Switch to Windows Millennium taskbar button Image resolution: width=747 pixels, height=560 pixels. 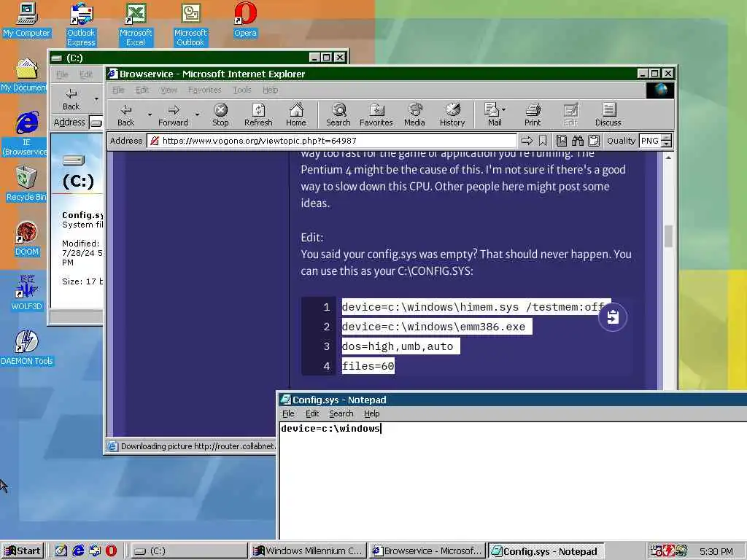309,551
